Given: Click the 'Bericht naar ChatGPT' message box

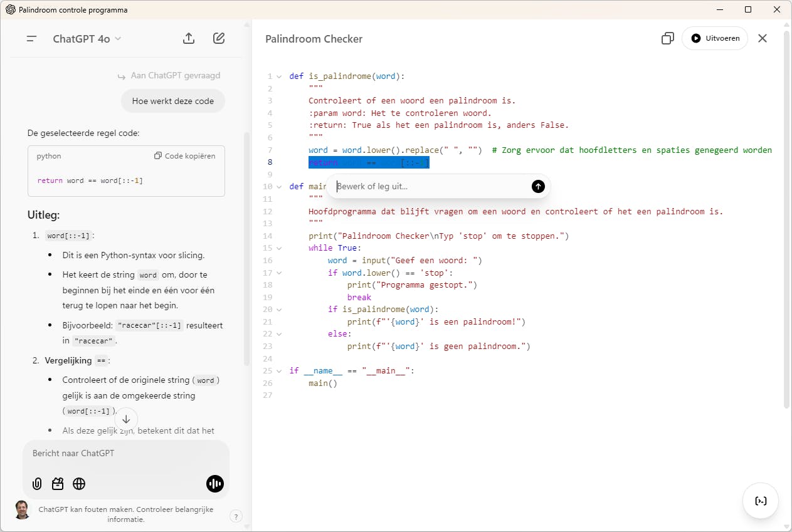Looking at the screenshot, I should coord(125,453).
